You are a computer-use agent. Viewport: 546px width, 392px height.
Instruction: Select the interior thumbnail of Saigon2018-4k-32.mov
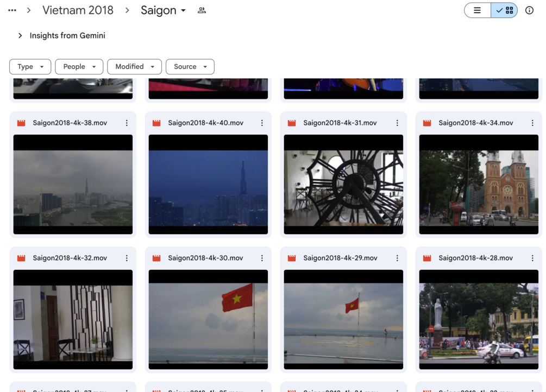click(73, 319)
